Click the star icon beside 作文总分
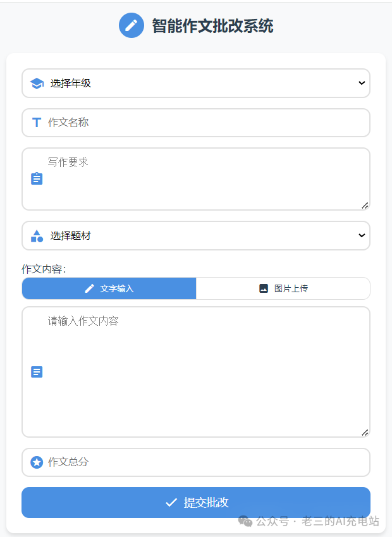The height and width of the screenshot is (537, 392). [x=37, y=462]
